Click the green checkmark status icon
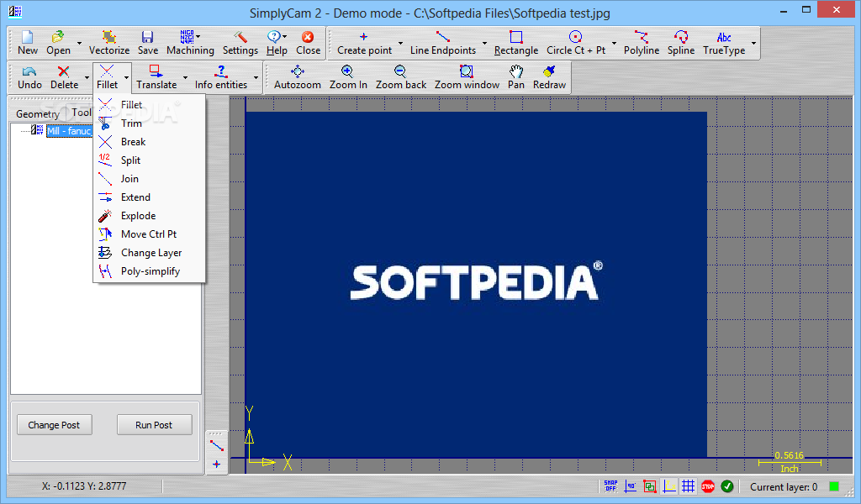This screenshot has height=504, width=861. click(x=727, y=486)
